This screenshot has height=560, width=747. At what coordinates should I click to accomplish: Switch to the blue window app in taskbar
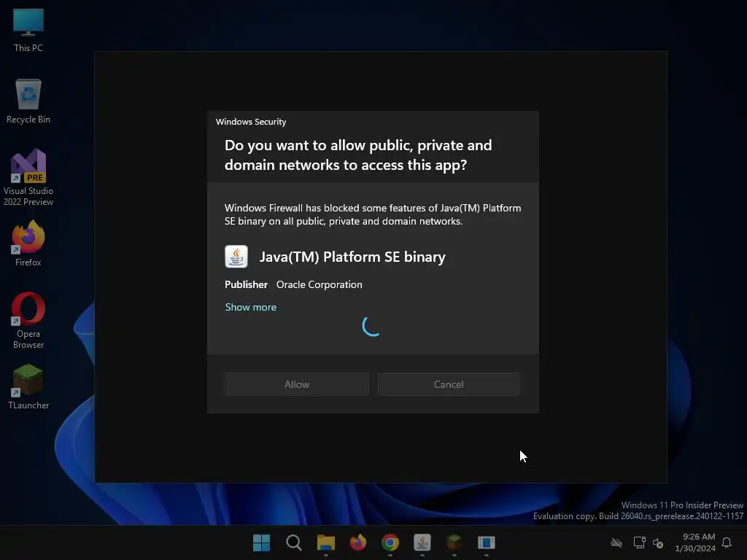coord(487,542)
